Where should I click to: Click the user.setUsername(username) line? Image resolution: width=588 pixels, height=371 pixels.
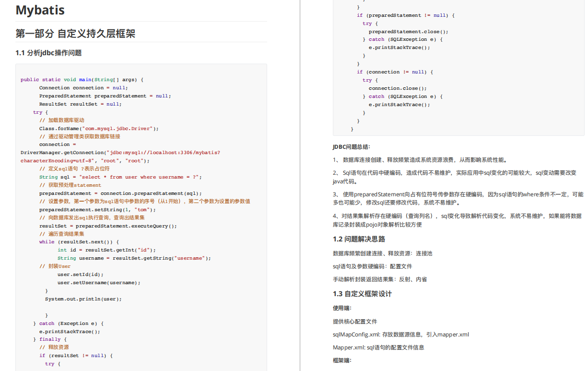[99, 283]
